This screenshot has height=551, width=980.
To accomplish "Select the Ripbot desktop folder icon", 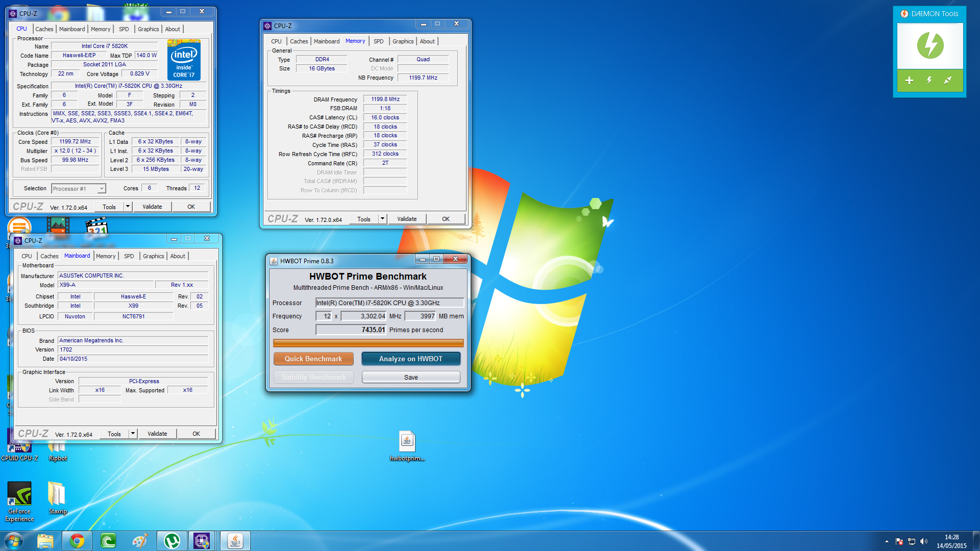I will [x=58, y=451].
